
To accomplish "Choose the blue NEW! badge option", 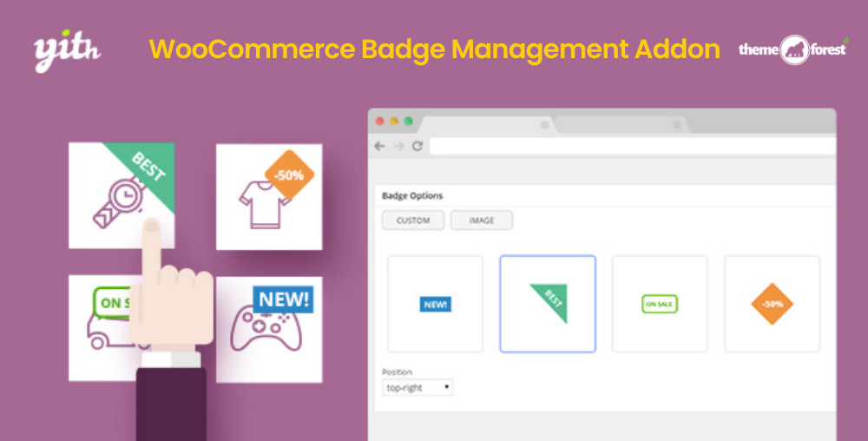I will pyautogui.click(x=435, y=304).
